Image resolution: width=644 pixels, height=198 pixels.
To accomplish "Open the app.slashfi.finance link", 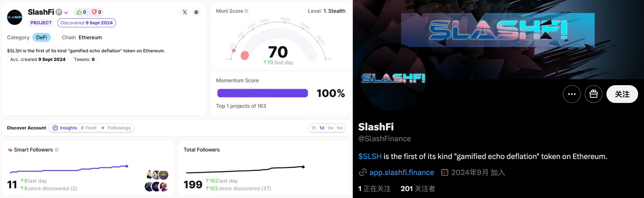I will (401, 172).
